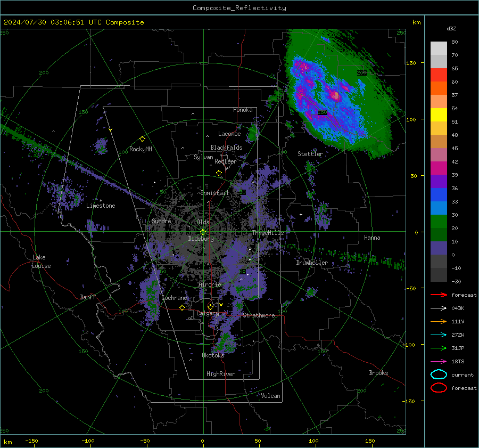The height and width of the screenshot is (448, 479).
Task: Click the white cross marker west of Hanna
Action: coord(301,214)
